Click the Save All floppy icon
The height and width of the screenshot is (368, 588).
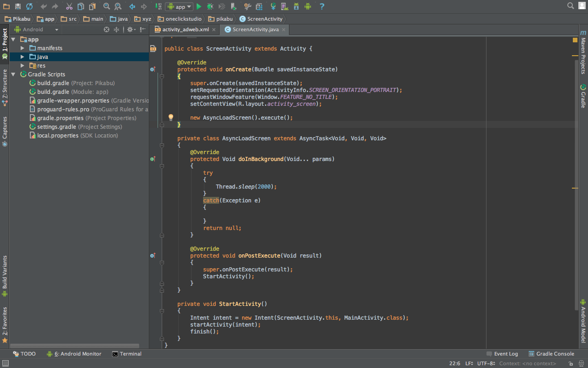(17, 6)
